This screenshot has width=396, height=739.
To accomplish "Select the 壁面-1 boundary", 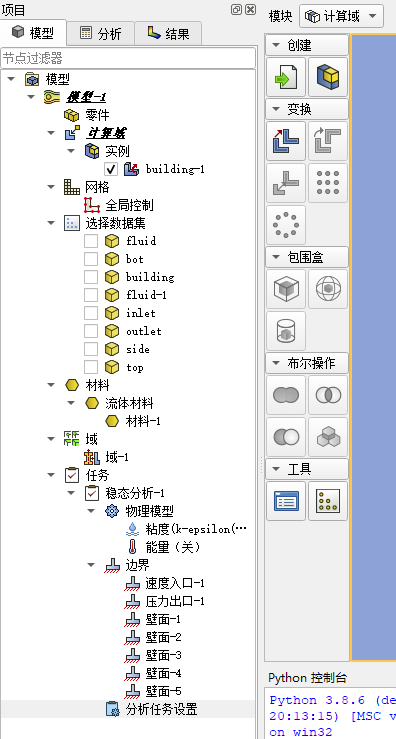I will tap(164, 619).
